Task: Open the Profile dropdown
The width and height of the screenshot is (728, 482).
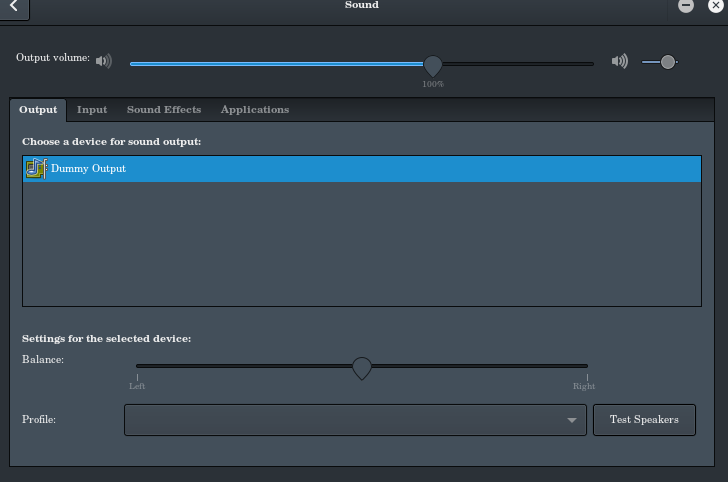Action: 355,420
